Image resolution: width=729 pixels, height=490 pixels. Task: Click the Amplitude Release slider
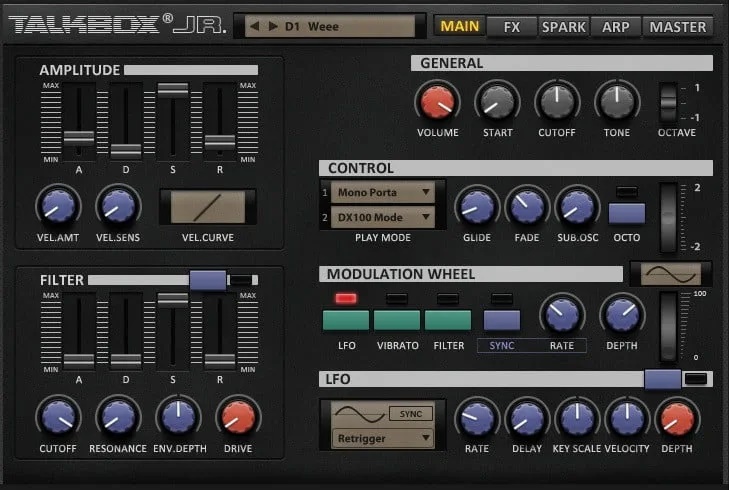point(220,141)
